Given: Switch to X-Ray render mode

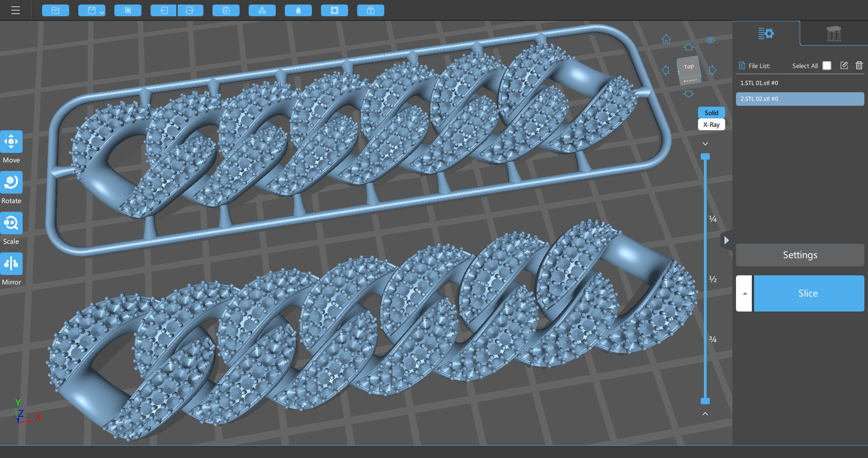Looking at the screenshot, I should 711,124.
